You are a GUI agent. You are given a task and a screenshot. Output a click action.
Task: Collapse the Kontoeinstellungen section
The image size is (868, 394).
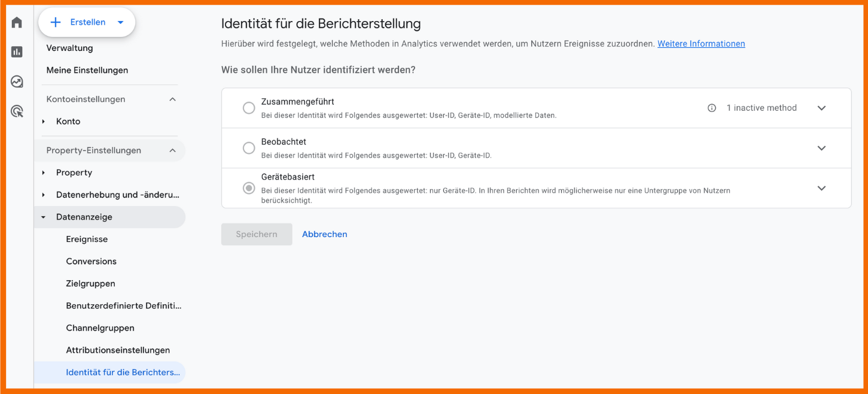[x=172, y=99]
